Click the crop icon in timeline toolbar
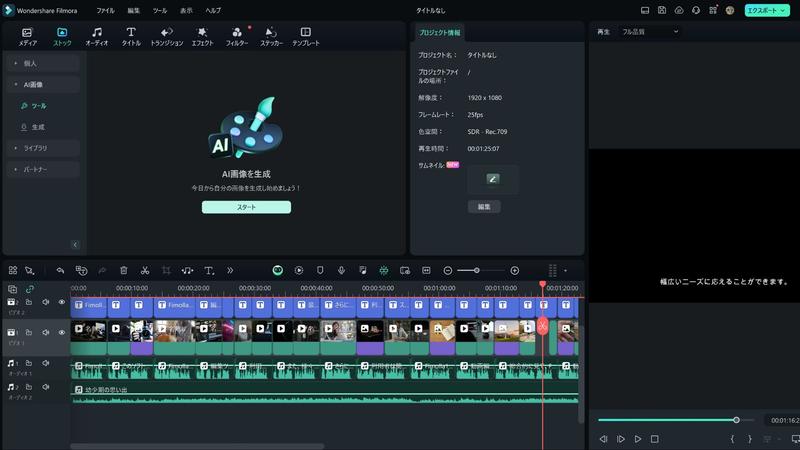Screen dimensions: 800x450 [166, 270]
